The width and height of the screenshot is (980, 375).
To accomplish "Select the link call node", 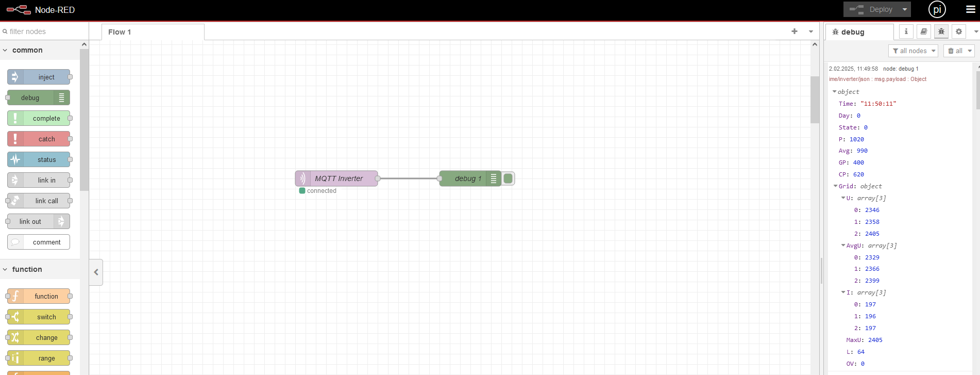I will click(39, 201).
